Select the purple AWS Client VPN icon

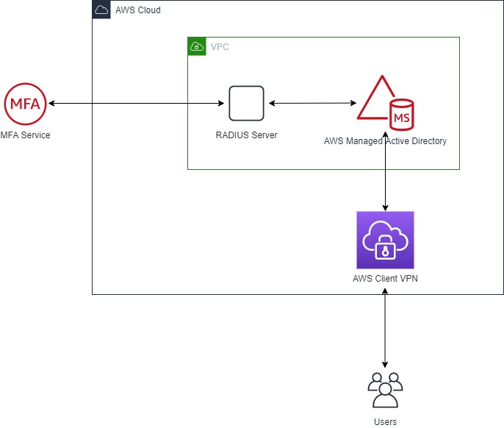click(385, 240)
